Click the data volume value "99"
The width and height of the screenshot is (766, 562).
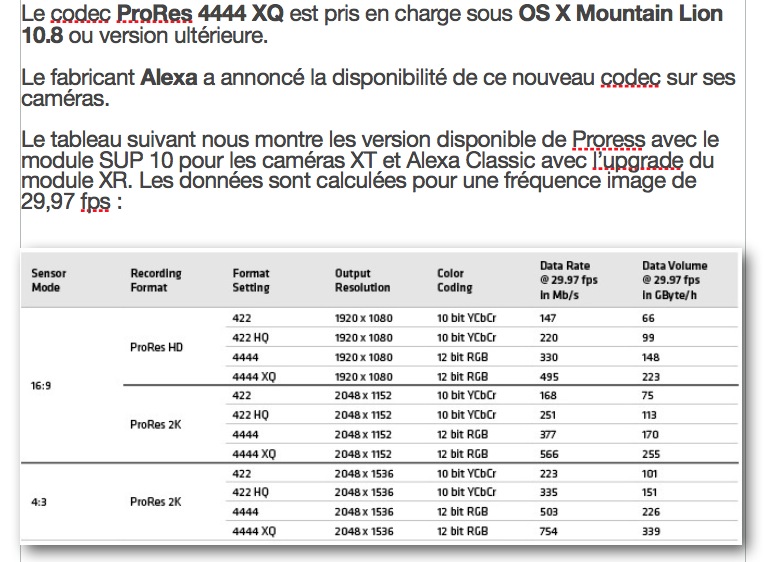point(648,338)
